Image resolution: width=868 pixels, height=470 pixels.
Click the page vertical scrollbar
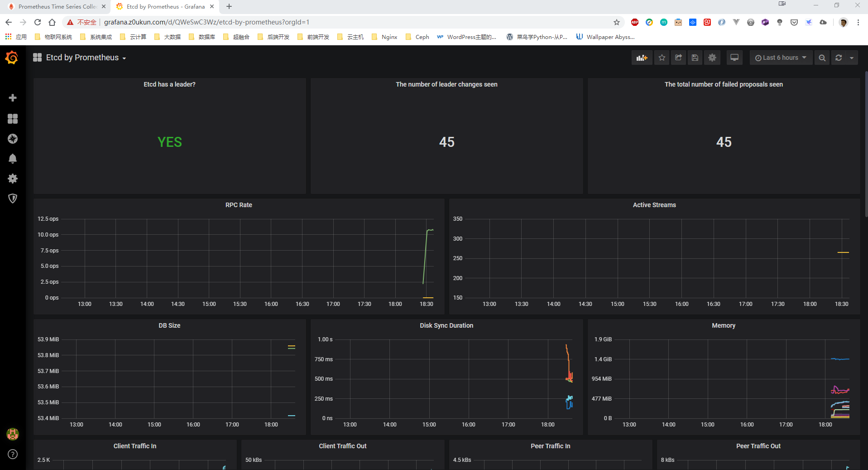[x=866, y=145]
